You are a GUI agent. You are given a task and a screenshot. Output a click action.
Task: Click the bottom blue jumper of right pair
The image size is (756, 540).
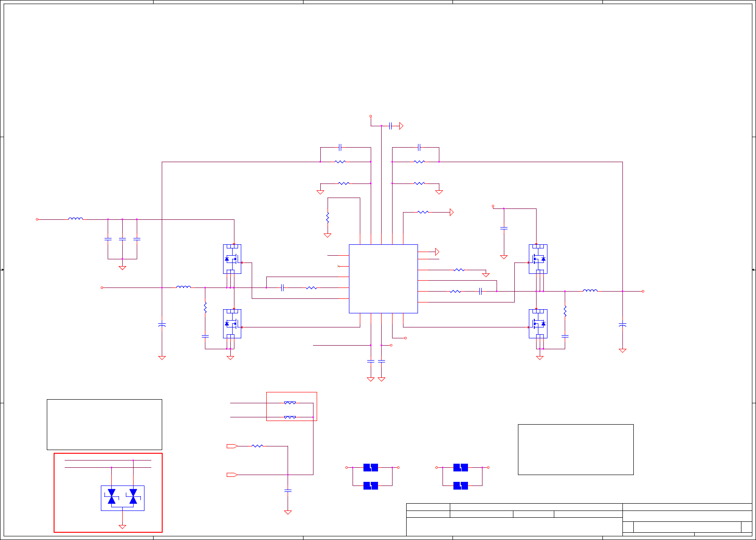pyautogui.click(x=461, y=486)
